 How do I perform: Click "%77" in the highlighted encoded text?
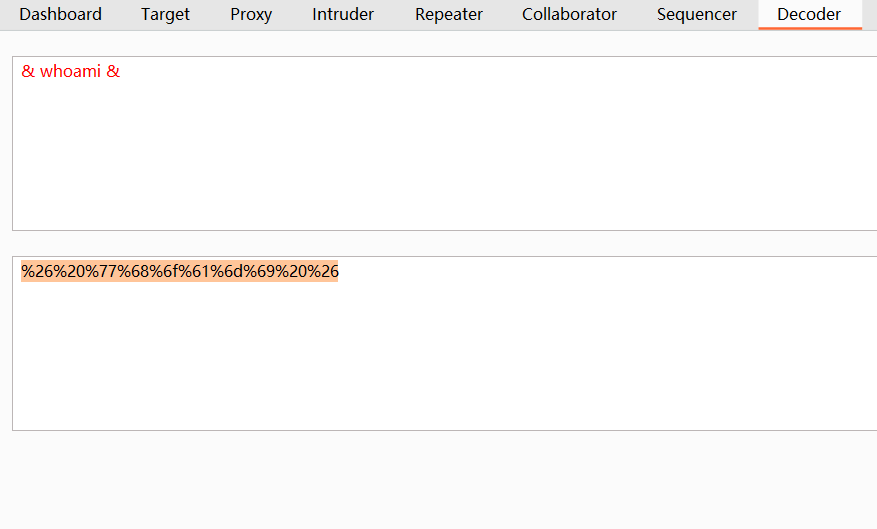point(102,272)
